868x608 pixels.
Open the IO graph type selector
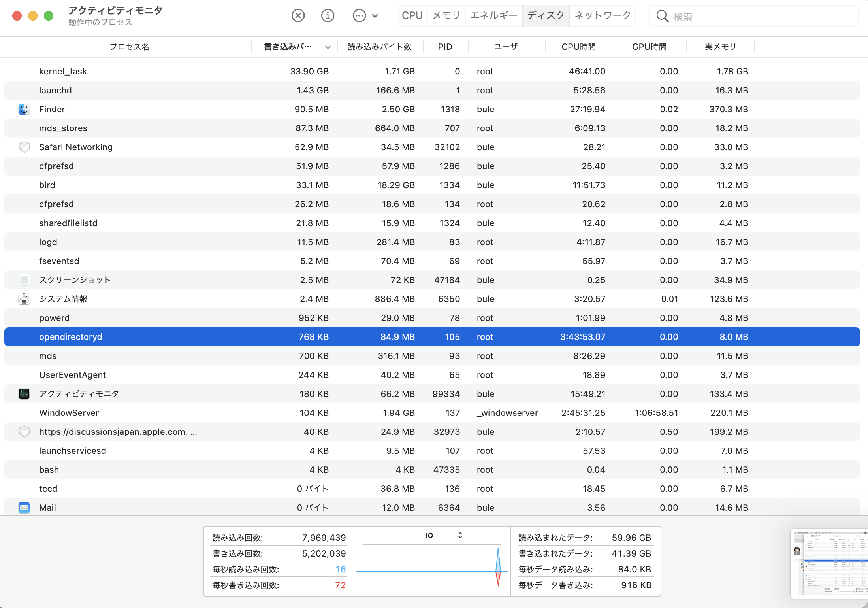pyautogui.click(x=460, y=535)
